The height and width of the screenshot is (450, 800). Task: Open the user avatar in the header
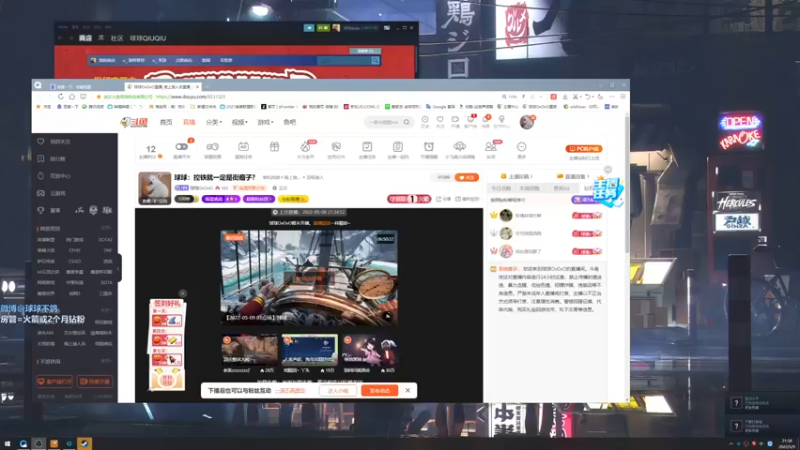(527, 122)
